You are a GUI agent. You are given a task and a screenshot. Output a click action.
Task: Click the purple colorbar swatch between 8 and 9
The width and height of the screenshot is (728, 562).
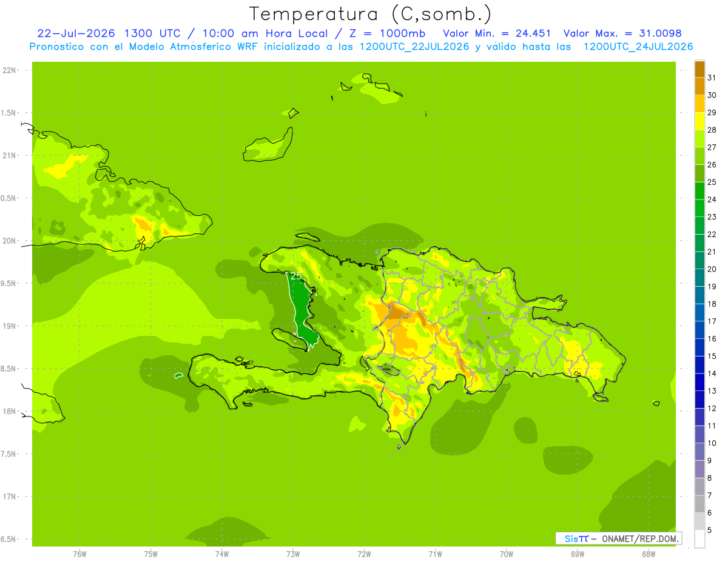point(699,469)
